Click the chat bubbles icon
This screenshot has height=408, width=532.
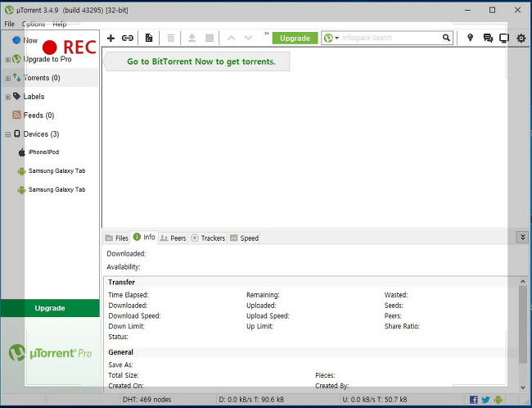pyautogui.click(x=488, y=38)
